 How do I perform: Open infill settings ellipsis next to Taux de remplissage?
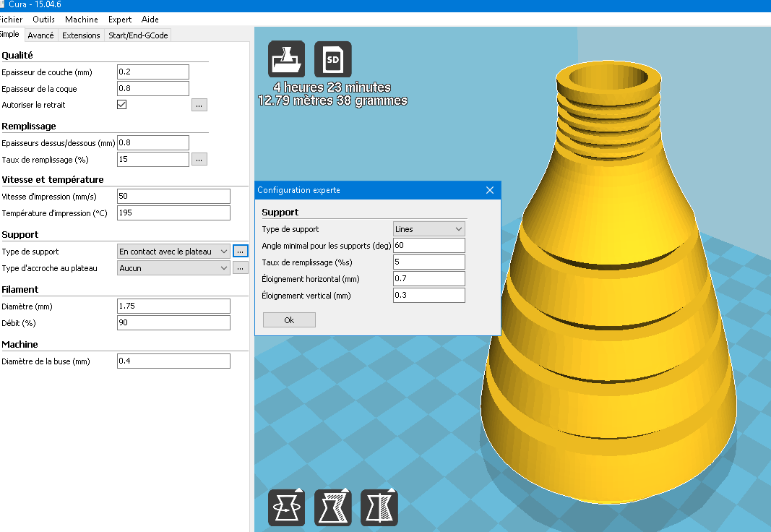(199, 159)
